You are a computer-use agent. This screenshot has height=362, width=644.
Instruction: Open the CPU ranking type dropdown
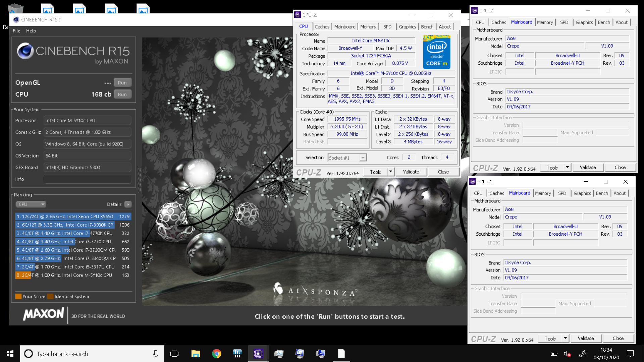point(31,204)
